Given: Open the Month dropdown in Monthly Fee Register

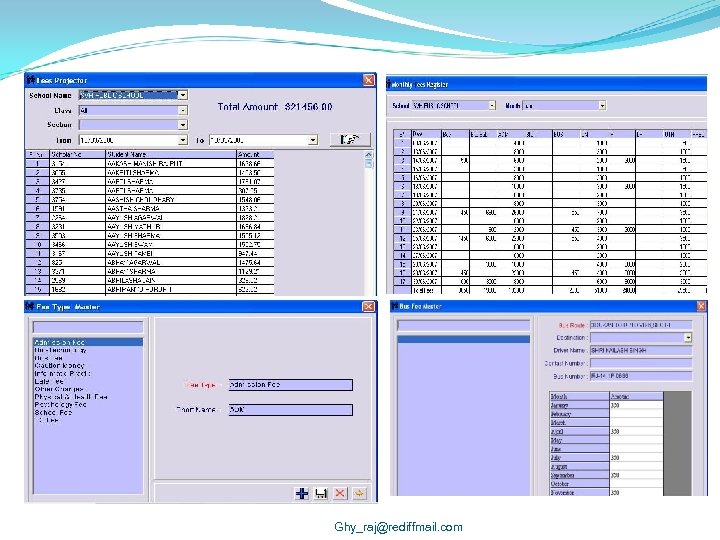Looking at the screenshot, I should pyautogui.click(x=602, y=105).
